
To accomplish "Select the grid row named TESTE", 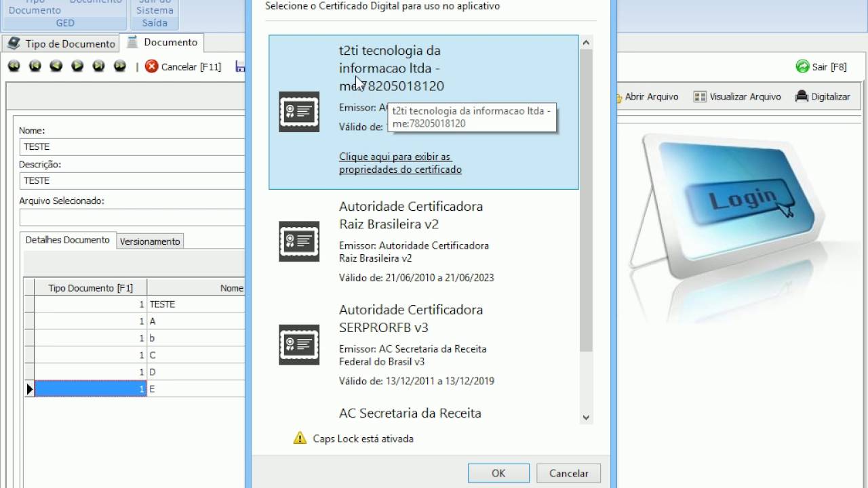I will [x=134, y=304].
